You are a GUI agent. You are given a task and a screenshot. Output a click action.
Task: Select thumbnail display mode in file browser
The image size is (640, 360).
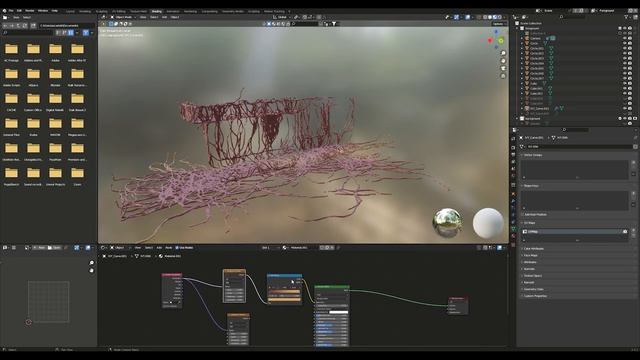point(71,32)
